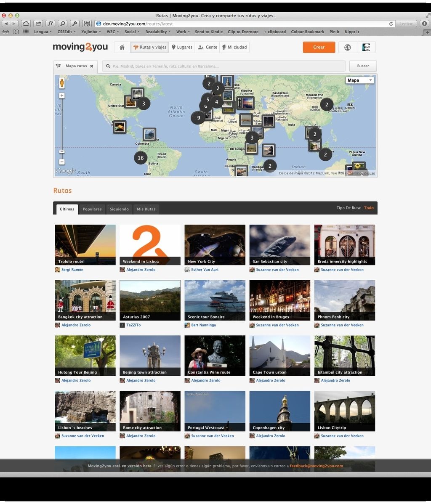
Task: Click the browser forward arrow
Action: click(14, 24)
